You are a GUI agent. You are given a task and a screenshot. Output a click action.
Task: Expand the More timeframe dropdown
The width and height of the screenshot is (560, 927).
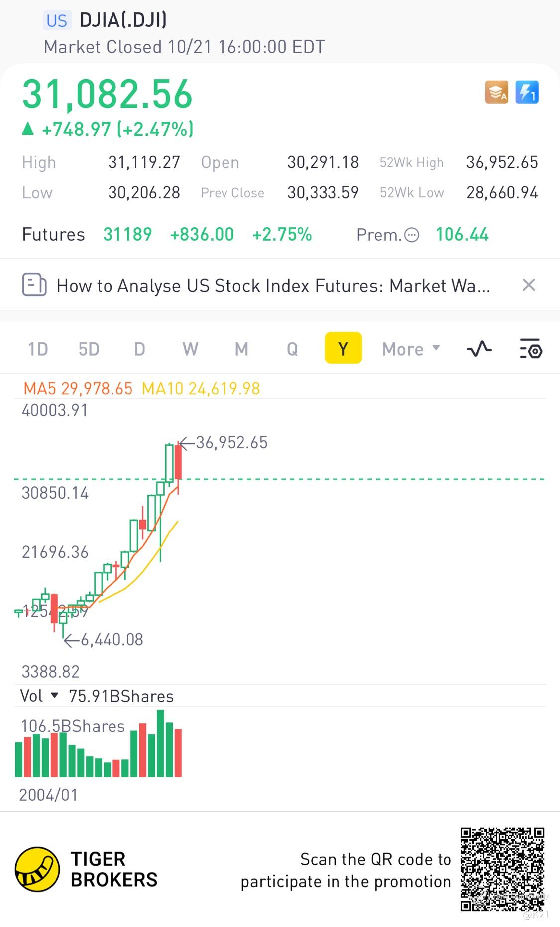click(x=411, y=349)
